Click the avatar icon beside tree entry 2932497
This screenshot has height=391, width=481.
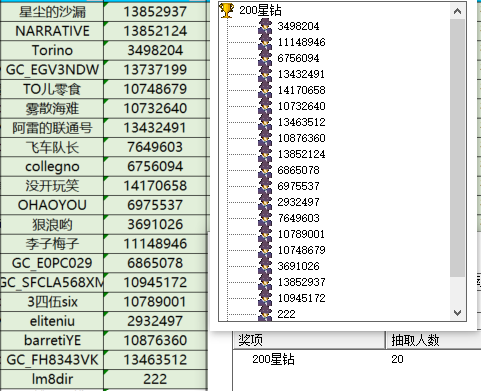click(265, 202)
